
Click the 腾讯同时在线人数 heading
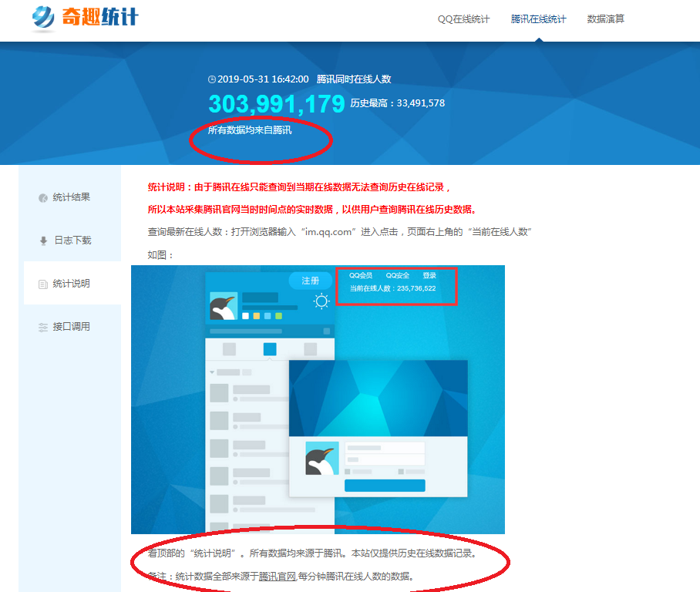pos(354,79)
